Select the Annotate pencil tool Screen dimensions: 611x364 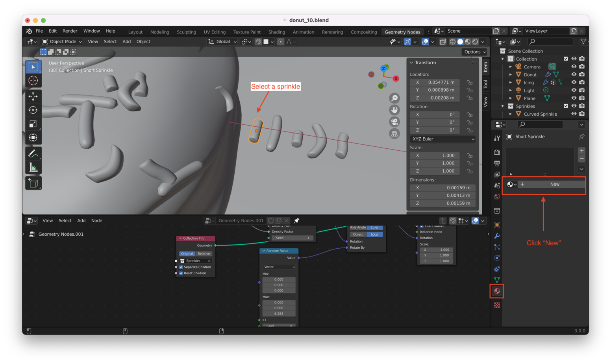tap(33, 153)
